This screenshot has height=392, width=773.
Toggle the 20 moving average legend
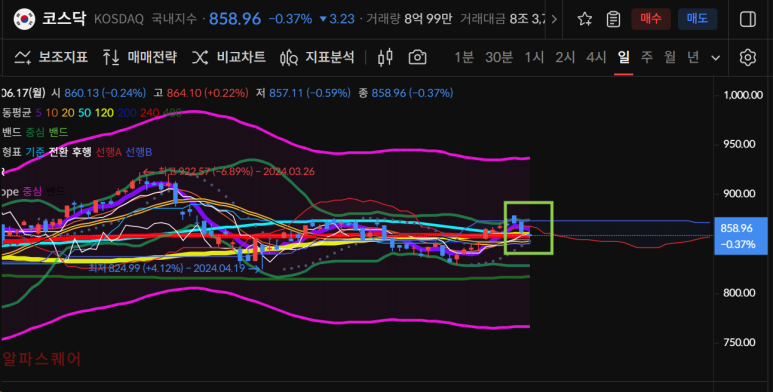click(x=68, y=113)
